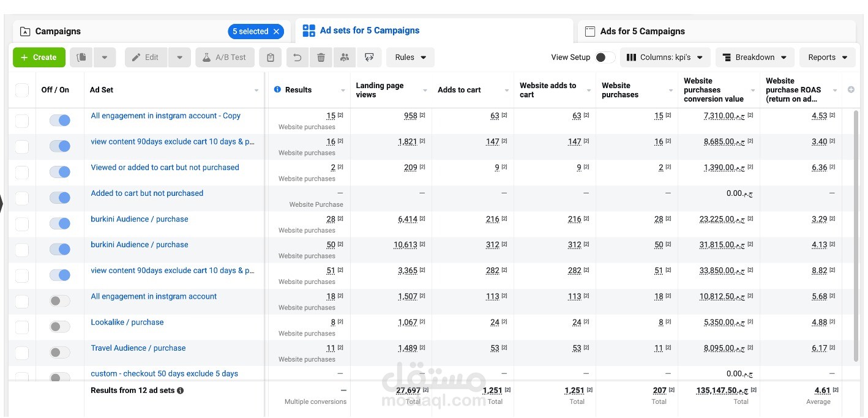
Task: Switch to the Campaigns tab
Action: click(58, 31)
